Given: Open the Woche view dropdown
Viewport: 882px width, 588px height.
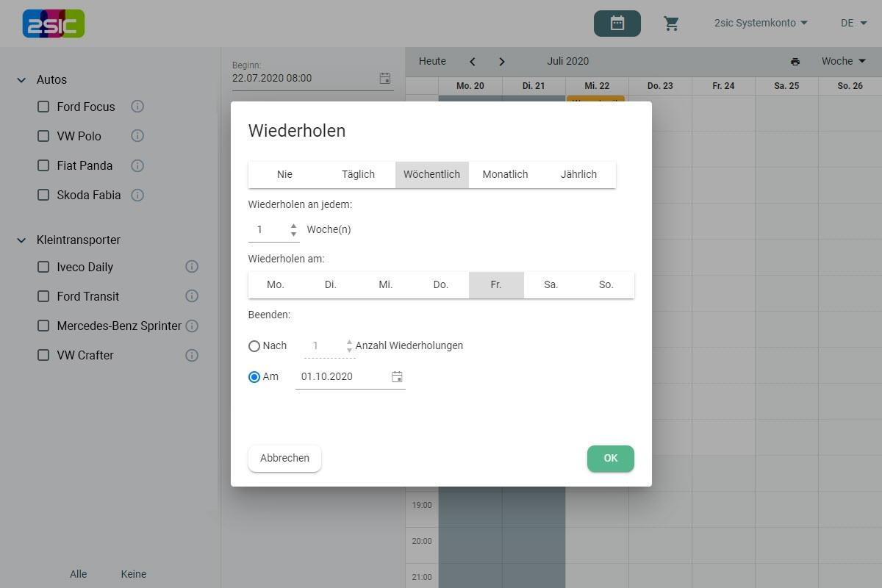Looking at the screenshot, I should 843,62.
